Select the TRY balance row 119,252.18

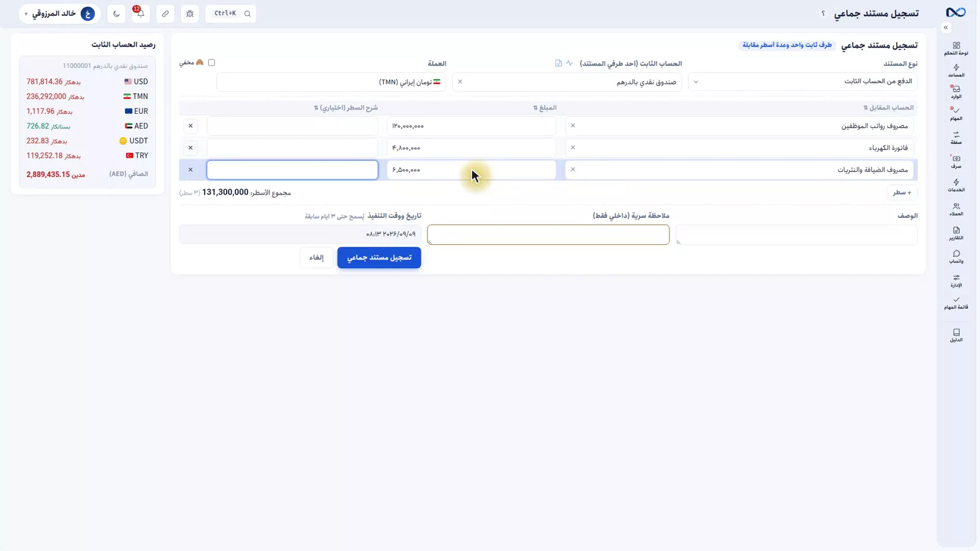[87, 156]
